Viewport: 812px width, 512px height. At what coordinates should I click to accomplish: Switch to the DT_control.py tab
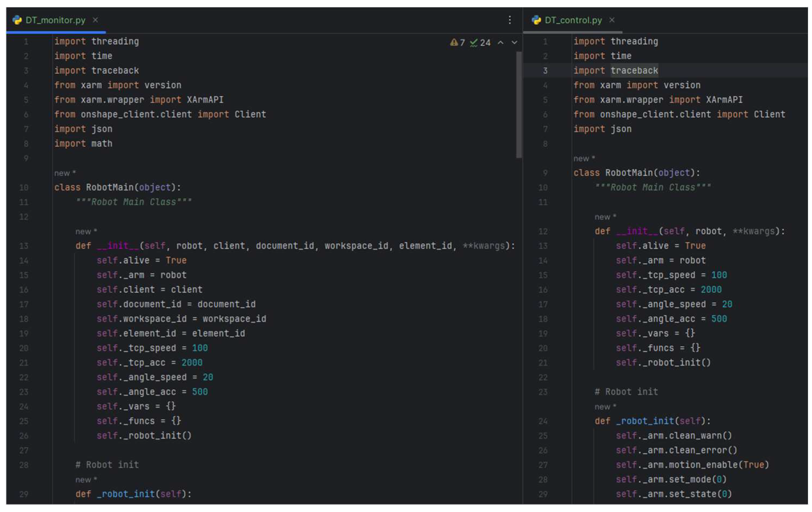click(573, 20)
